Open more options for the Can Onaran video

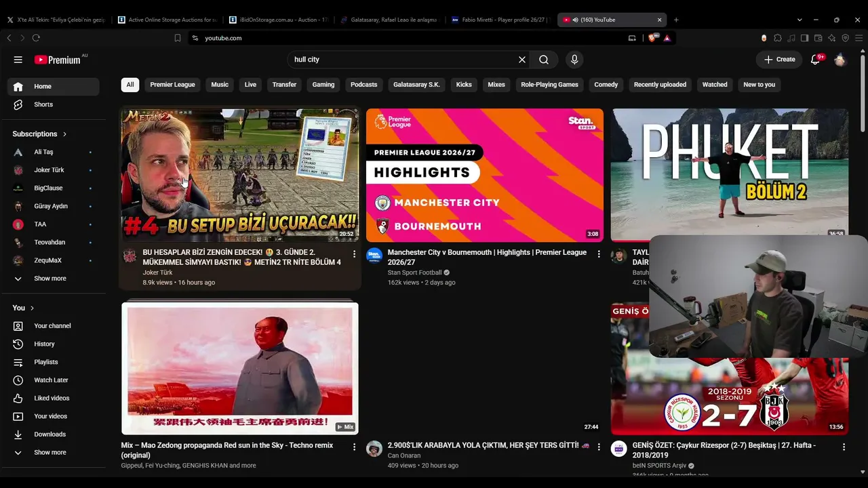[598, 447]
